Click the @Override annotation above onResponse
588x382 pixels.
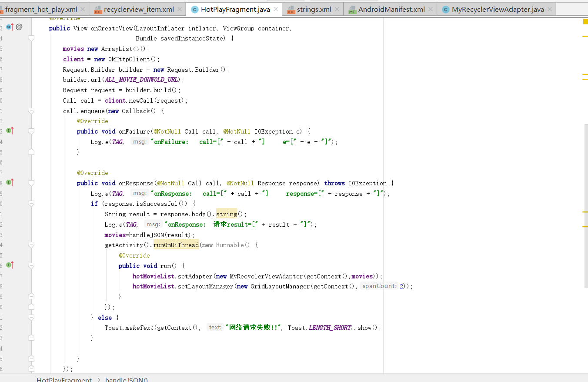click(x=93, y=173)
